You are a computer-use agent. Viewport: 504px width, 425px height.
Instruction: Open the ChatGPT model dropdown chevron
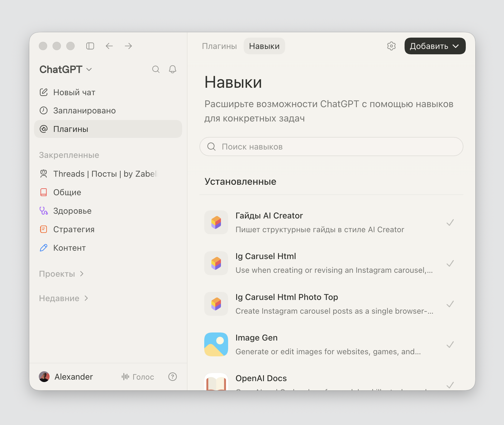[89, 70]
